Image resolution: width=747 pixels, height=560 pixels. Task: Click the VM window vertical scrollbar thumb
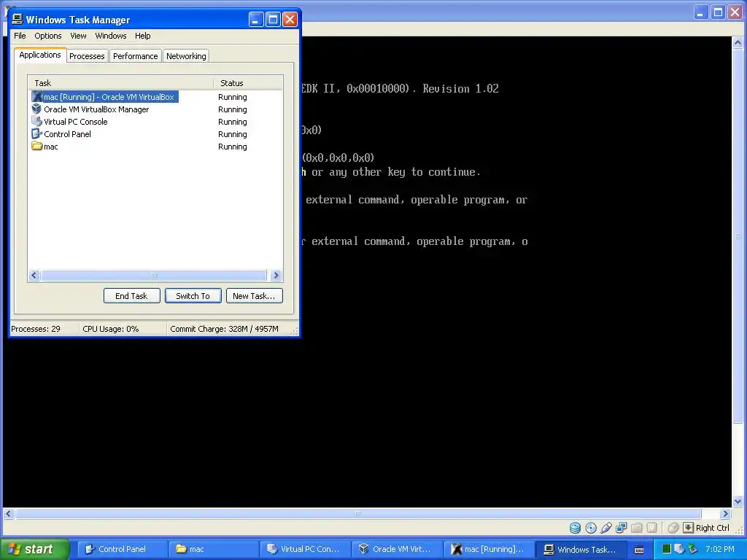[738, 236]
